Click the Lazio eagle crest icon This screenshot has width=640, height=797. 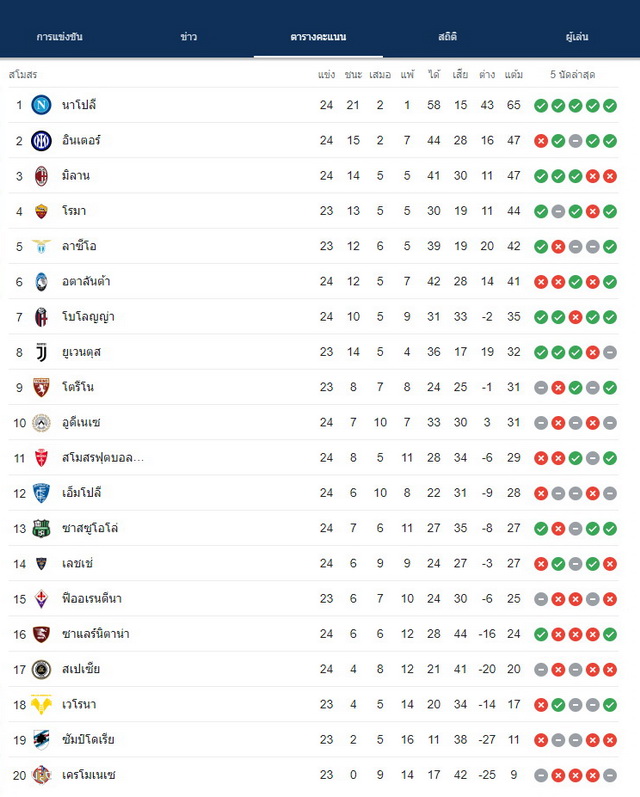click(x=41, y=247)
